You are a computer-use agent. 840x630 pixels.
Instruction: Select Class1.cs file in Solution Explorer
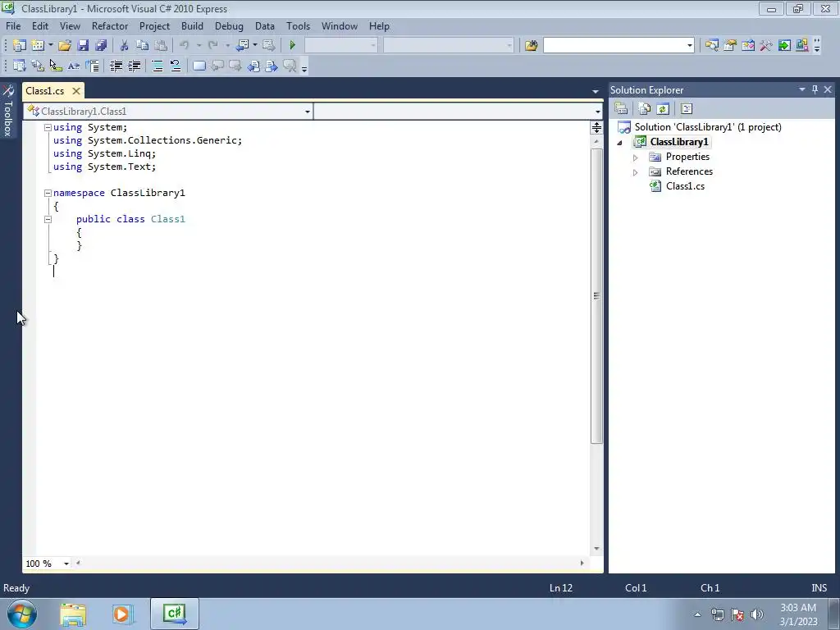(685, 186)
